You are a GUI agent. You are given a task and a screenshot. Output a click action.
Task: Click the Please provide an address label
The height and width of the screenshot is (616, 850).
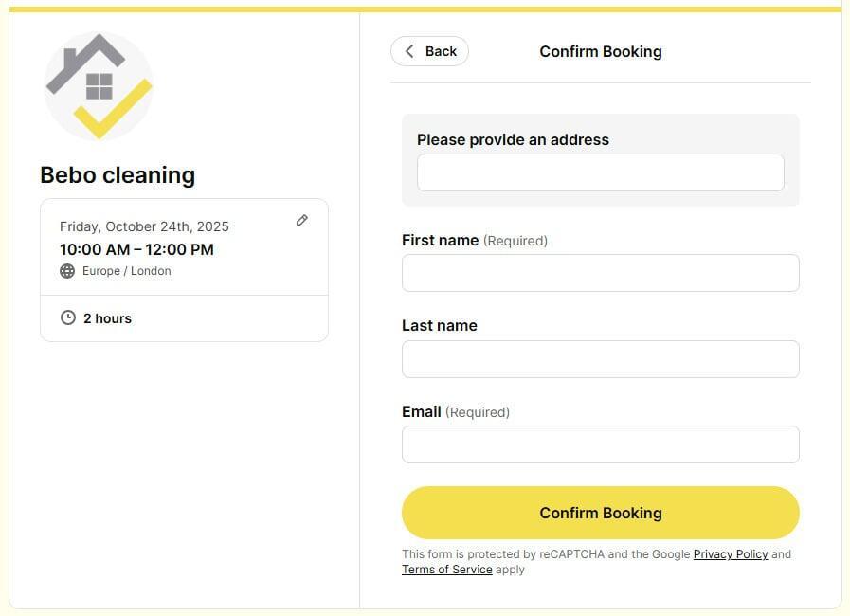point(513,139)
